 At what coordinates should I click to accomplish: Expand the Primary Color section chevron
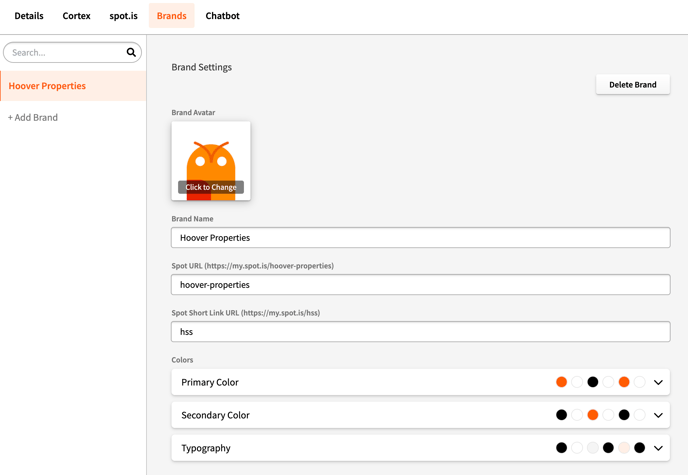pyautogui.click(x=658, y=382)
